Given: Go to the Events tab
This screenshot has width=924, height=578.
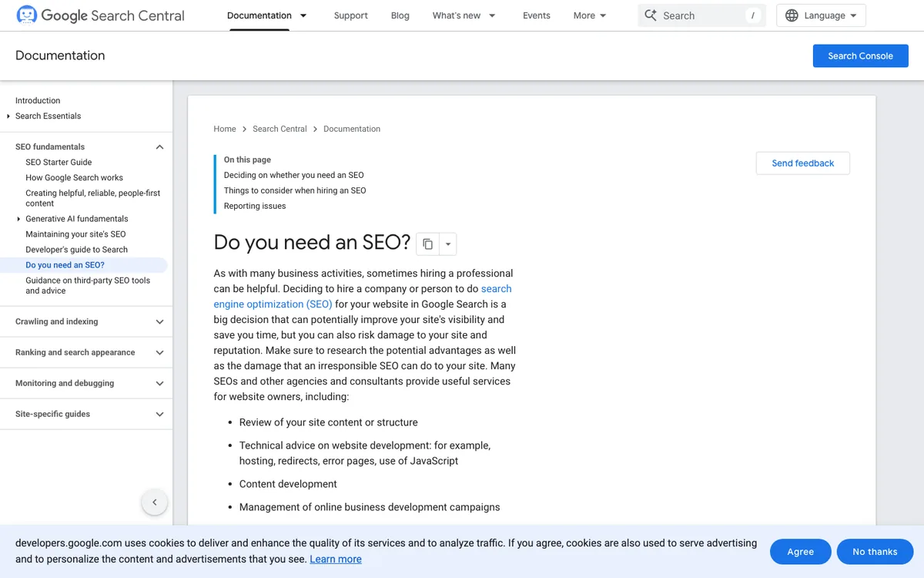Looking at the screenshot, I should tap(537, 15).
